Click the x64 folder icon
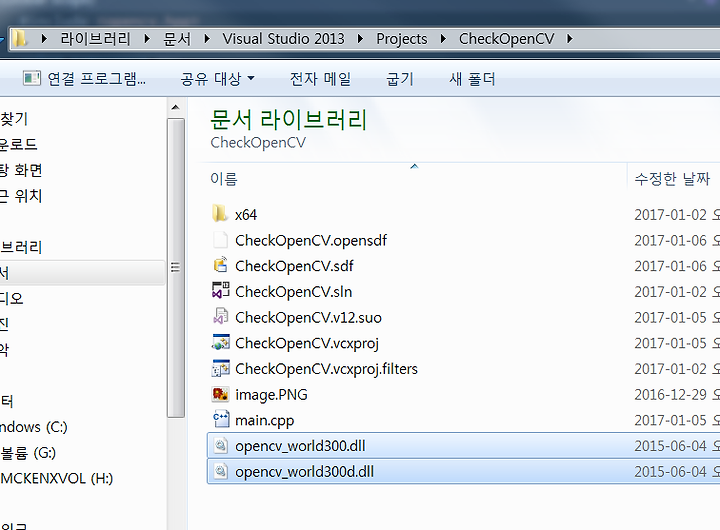This screenshot has width=720, height=530. 220,214
